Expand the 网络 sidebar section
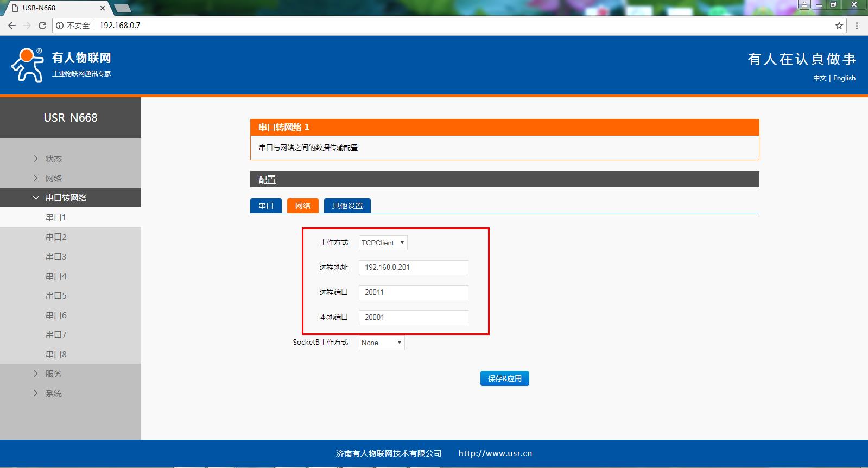The height and width of the screenshot is (468, 868). pos(53,178)
